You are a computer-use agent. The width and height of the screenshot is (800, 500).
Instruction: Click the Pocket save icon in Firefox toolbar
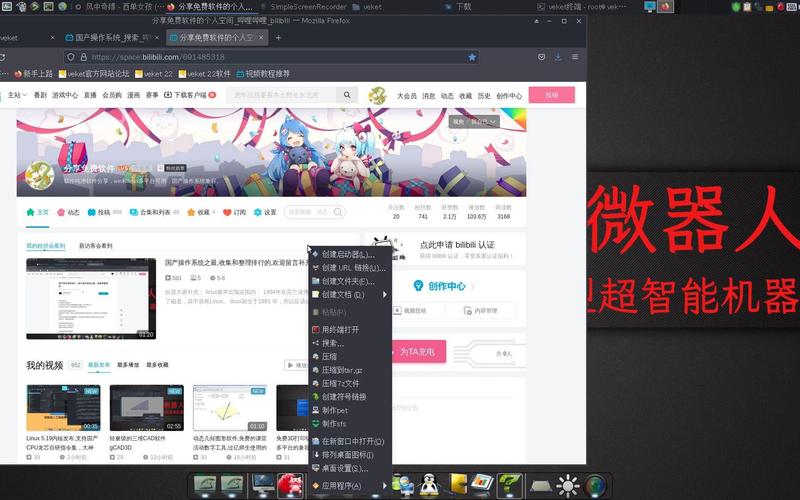pos(541,57)
